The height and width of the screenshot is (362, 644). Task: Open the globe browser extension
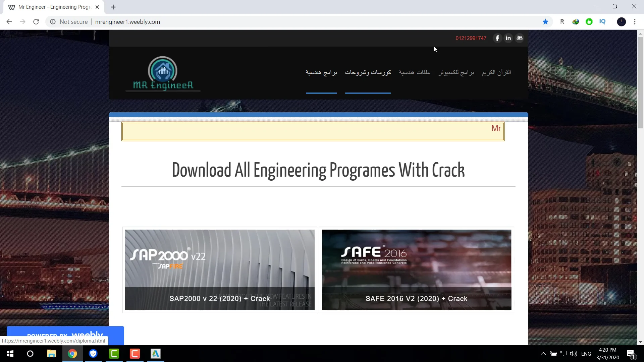tap(576, 22)
